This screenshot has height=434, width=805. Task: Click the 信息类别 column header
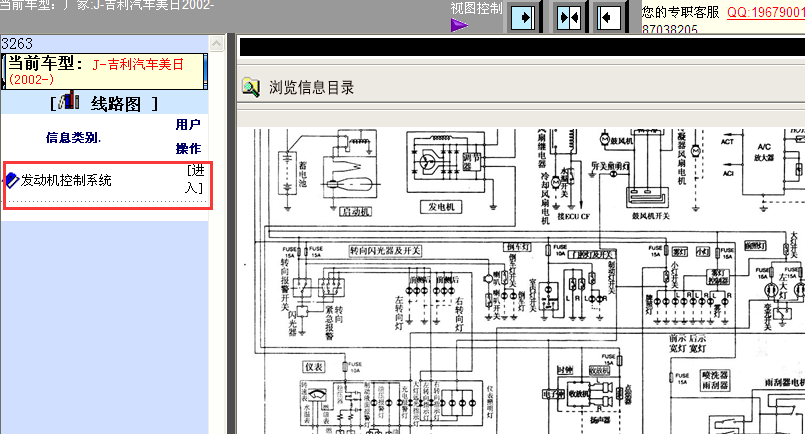tap(73, 138)
